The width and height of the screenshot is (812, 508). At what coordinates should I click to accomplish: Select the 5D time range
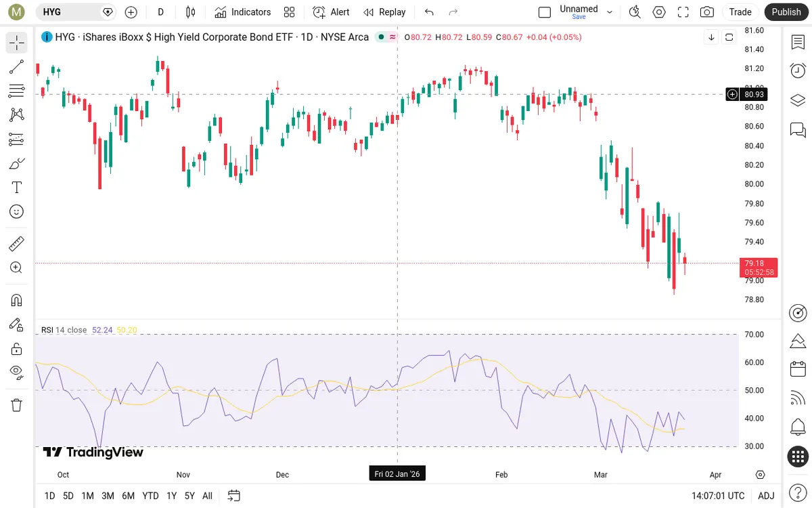click(68, 496)
